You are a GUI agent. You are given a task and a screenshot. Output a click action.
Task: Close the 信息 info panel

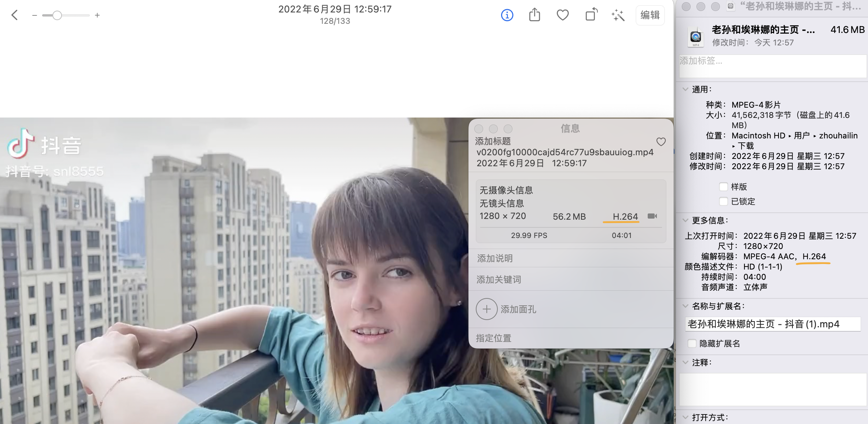(479, 129)
